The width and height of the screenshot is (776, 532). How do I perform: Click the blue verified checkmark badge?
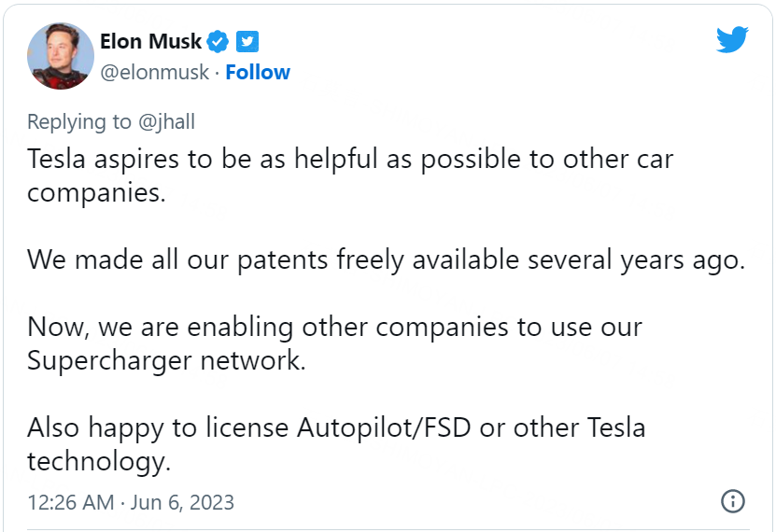[219, 41]
